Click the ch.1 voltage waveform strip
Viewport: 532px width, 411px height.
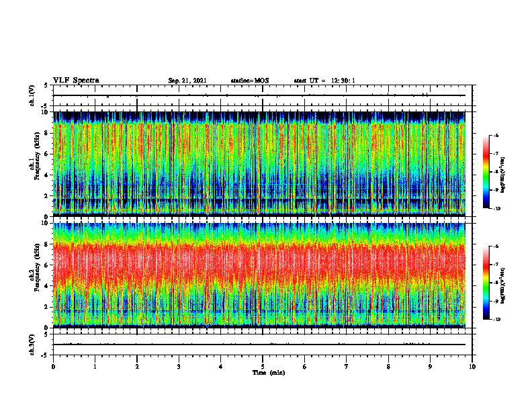click(x=263, y=95)
